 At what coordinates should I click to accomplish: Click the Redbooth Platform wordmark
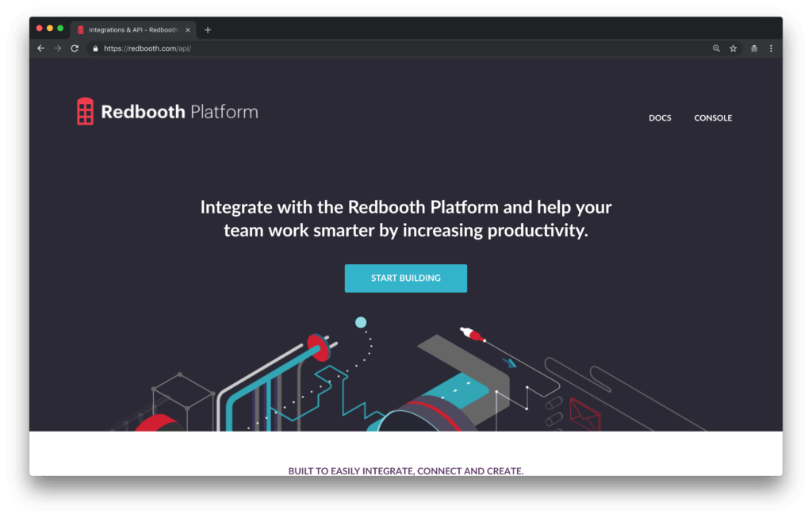[179, 112]
